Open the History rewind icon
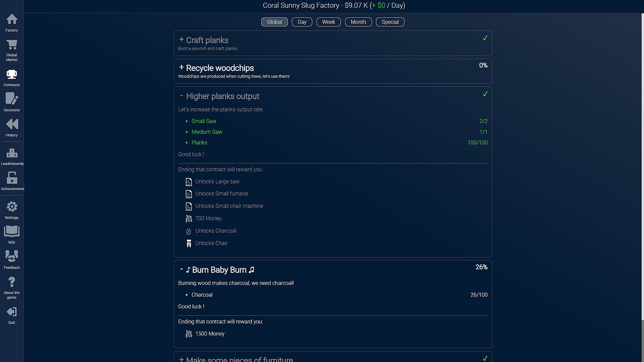This screenshot has width=644, height=362. coord(12,124)
